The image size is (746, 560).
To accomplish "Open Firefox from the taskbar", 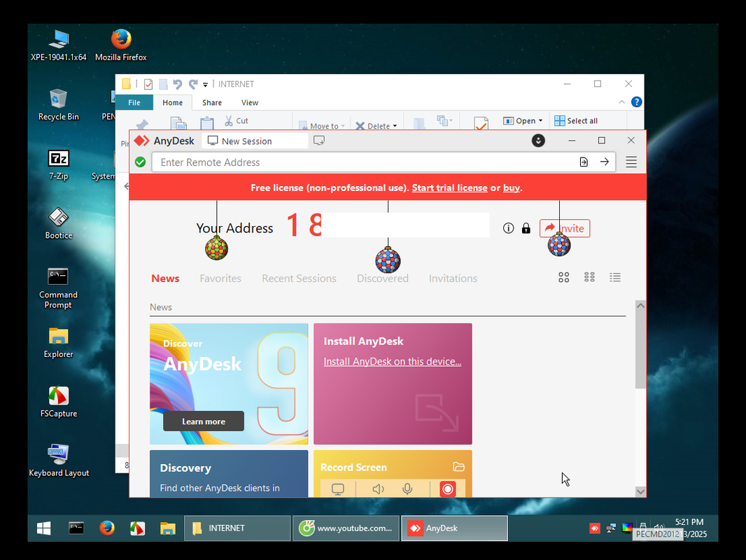I will coord(106,528).
